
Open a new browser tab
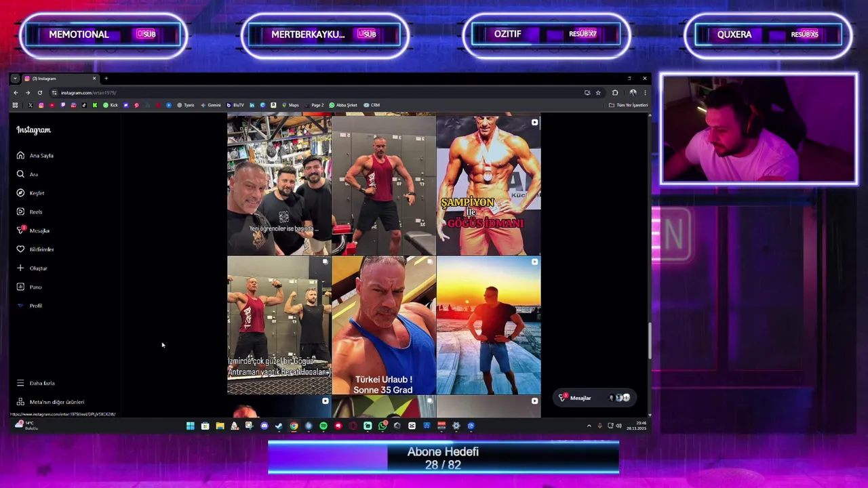pos(106,79)
